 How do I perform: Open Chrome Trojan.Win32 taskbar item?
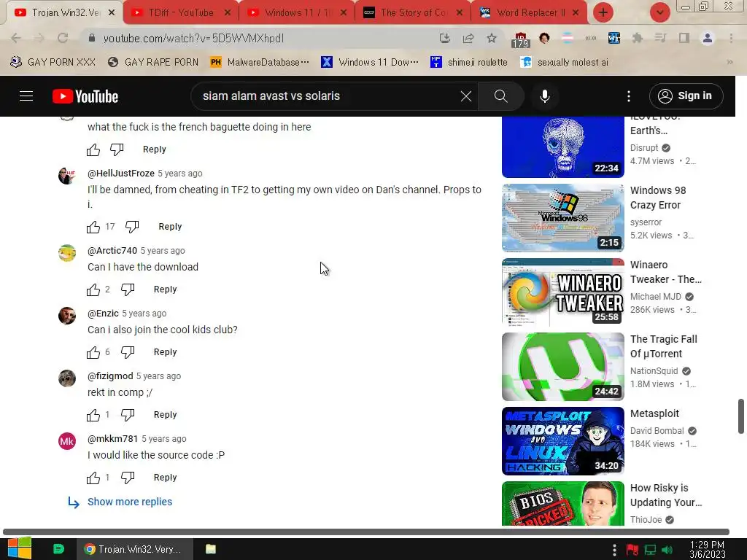[135, 549]
